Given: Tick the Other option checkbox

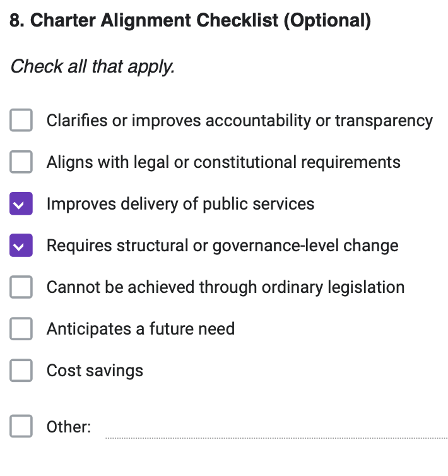Looking at the screenshot, I should (21, 427).
